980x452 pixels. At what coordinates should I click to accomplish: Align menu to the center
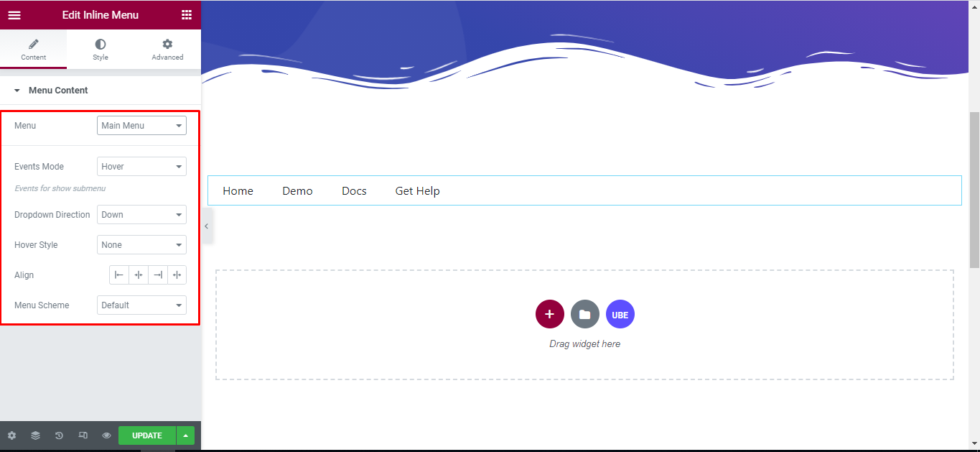tap(139, 275)
